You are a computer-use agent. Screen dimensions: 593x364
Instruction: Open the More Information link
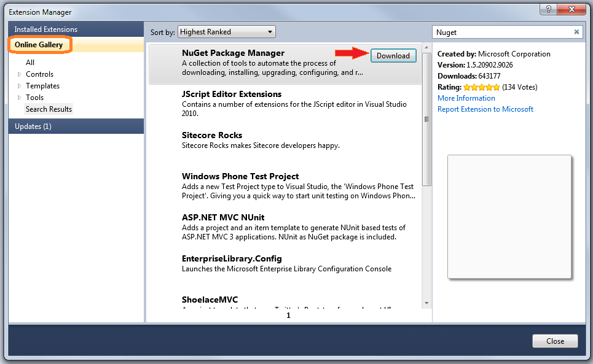(x=466, y=98)
